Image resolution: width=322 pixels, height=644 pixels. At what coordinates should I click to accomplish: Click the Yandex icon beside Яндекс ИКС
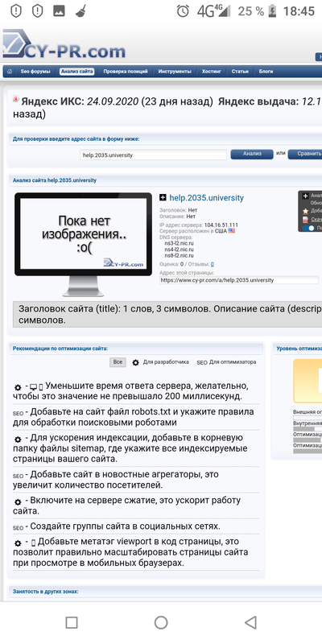click(15, 99)
